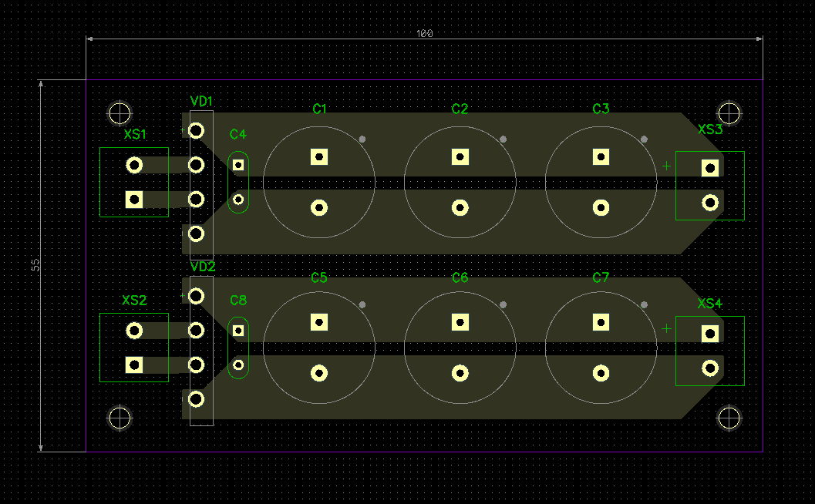Select the round pad of capacitor C3
This screenshot has width=815, height=504.
(x=601, y=207)
